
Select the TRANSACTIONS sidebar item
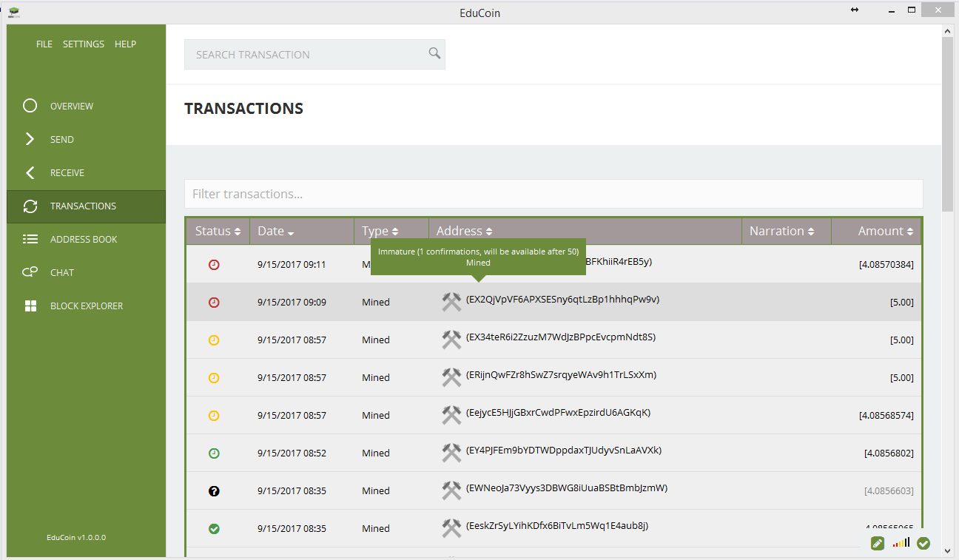coord(86,206)
